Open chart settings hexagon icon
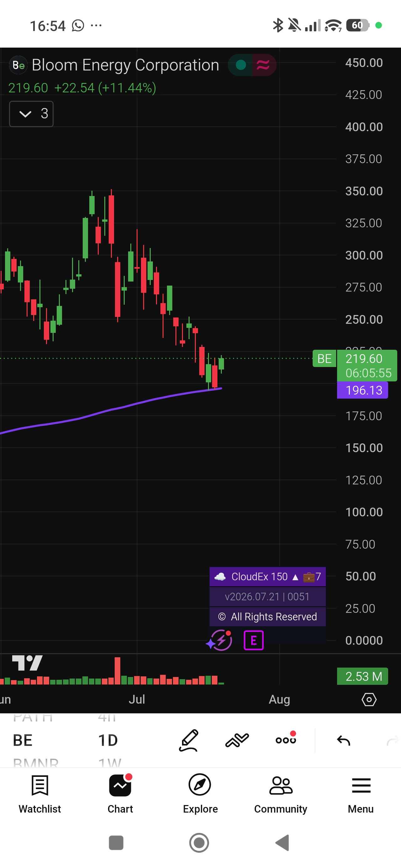The width and height of the screenshot is (401, 868). pos(369,700)
